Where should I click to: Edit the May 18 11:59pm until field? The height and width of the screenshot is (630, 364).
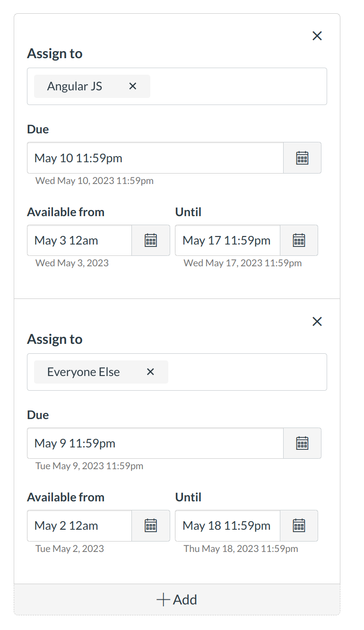click(x=227, y=525)
